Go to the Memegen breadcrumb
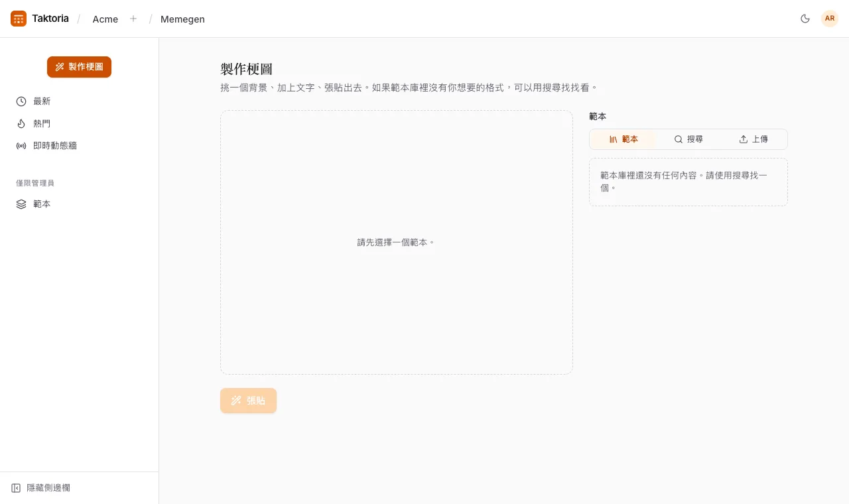The width and height of the screenshot is (849, 504). (x=182, y=19)
